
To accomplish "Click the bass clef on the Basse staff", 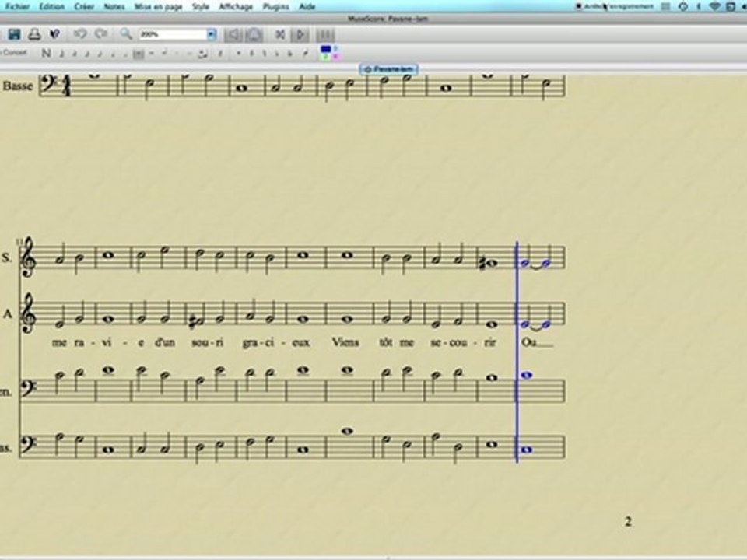I will 49,84.
